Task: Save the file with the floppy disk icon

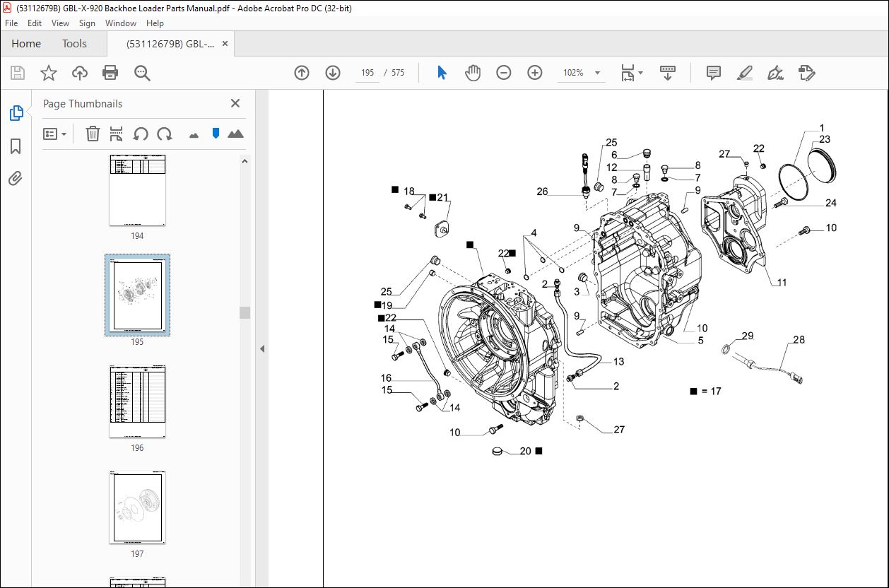Action: (18, 73)
